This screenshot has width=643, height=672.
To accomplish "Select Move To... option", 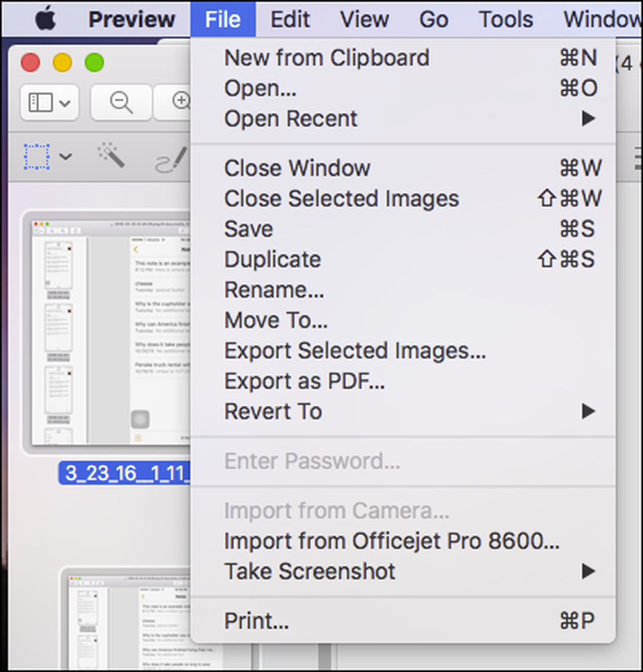I will click(x=403, y=320).
